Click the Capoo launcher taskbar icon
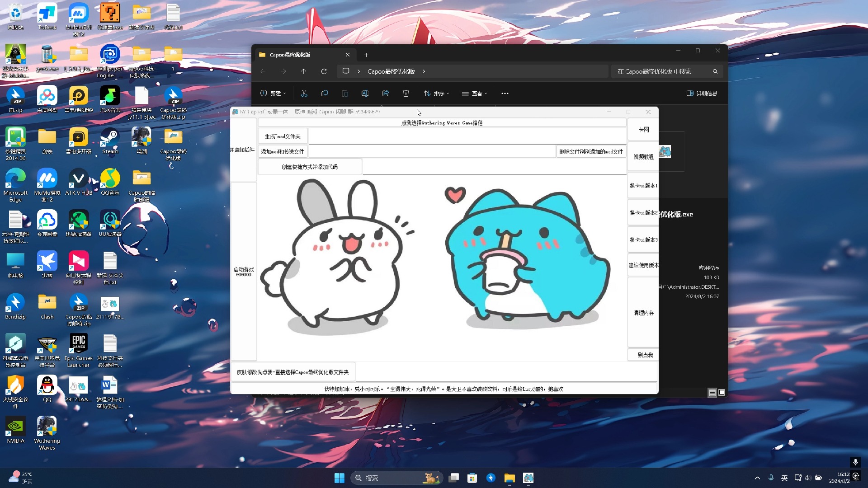The width and height of the screenshot is (868, 488). click(x=528, y=478)
